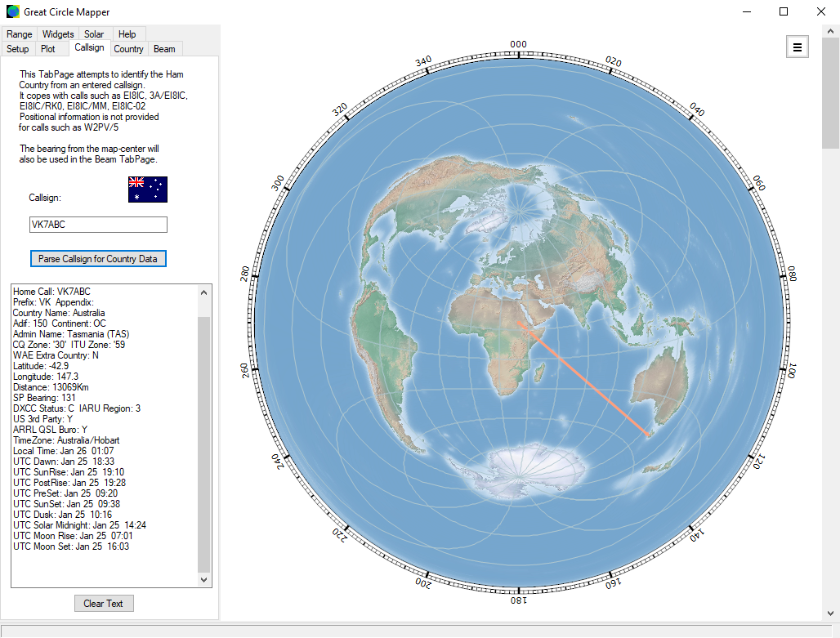840x638 pixels.
Task: Click the 'CQ Zone: 30 ITU Zone: 59' line
Action: tap(69, 345)
